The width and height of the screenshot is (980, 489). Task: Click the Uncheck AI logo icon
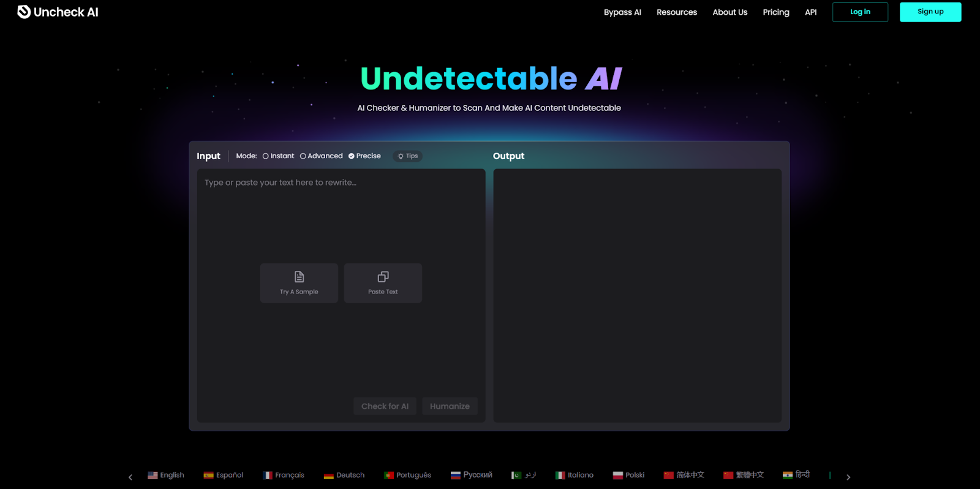[24, 12]
